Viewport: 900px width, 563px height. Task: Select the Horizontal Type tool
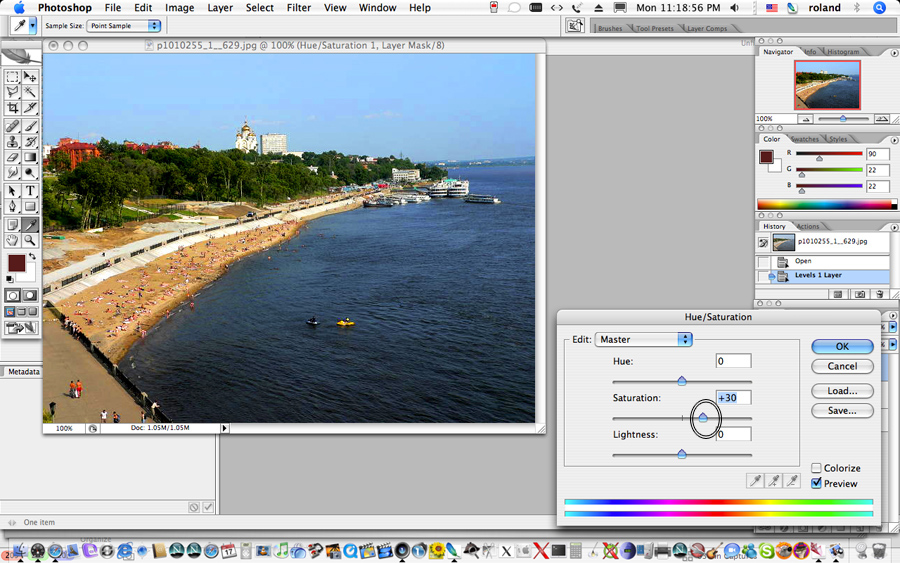(x=30, y=191)
